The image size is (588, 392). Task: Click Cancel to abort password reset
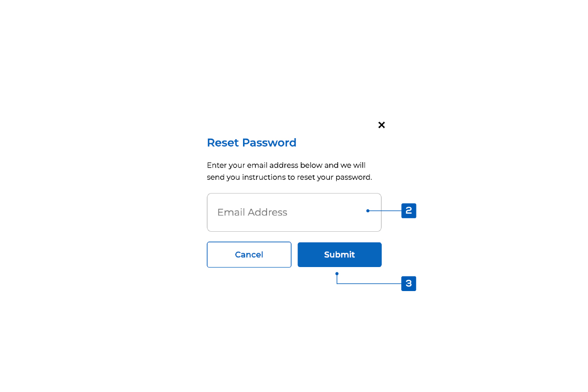point(249,254)
